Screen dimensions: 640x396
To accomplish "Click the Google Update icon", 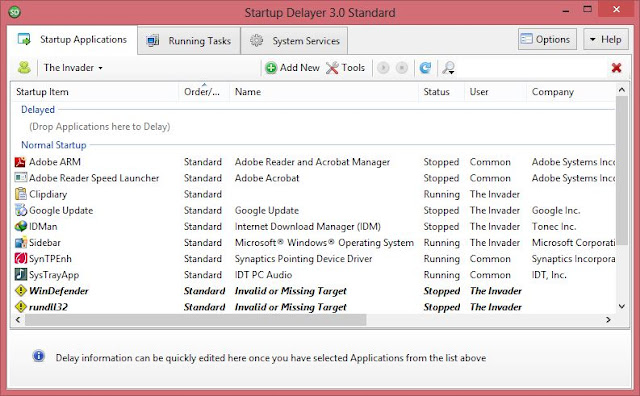I will pos(20,210).
